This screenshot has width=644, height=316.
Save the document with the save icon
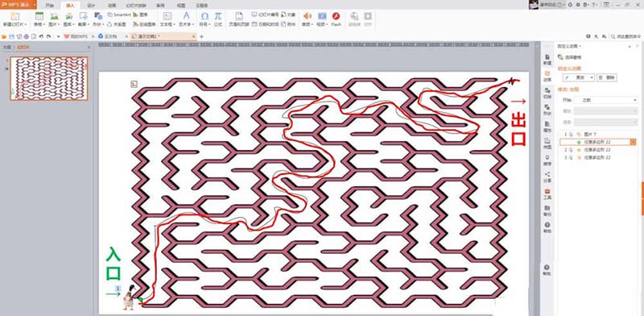click(11, 36)
